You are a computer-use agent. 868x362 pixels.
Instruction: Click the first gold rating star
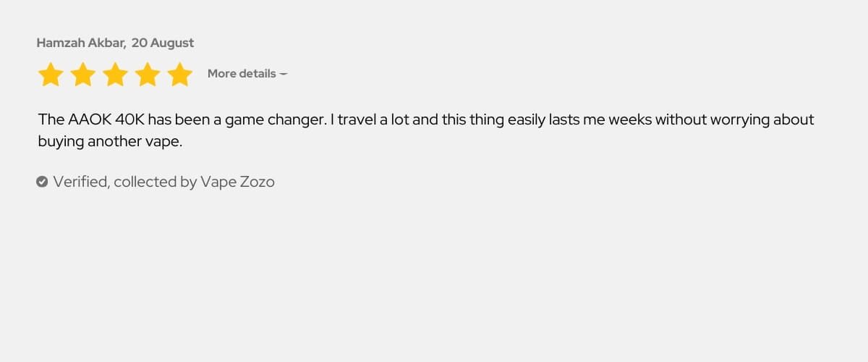[51, 75]
